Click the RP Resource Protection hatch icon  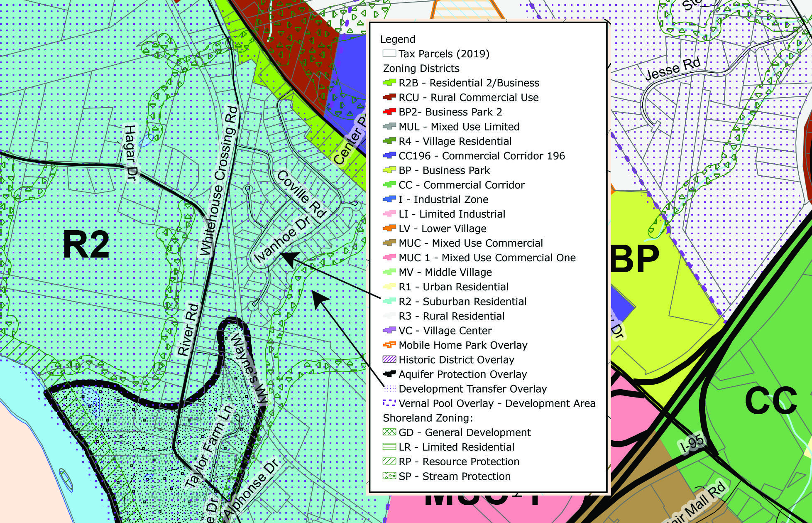tap(389, 461)
